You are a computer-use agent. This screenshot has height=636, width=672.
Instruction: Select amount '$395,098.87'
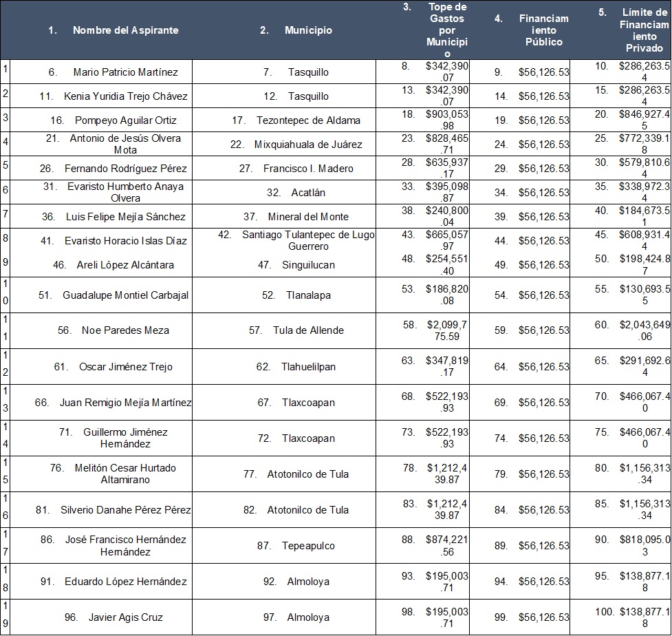coord(447,192)
